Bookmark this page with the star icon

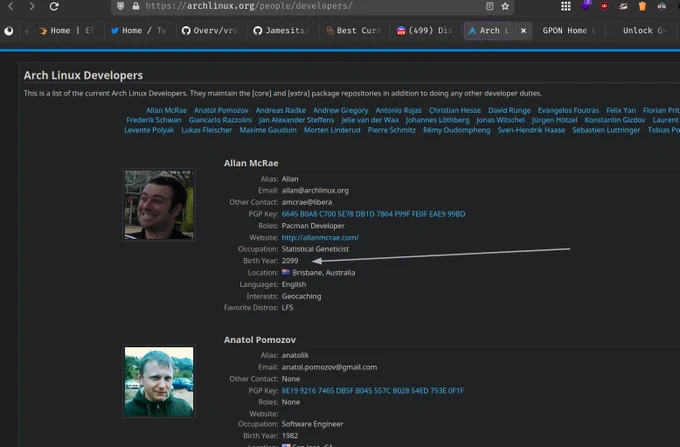tap(505, 6)
